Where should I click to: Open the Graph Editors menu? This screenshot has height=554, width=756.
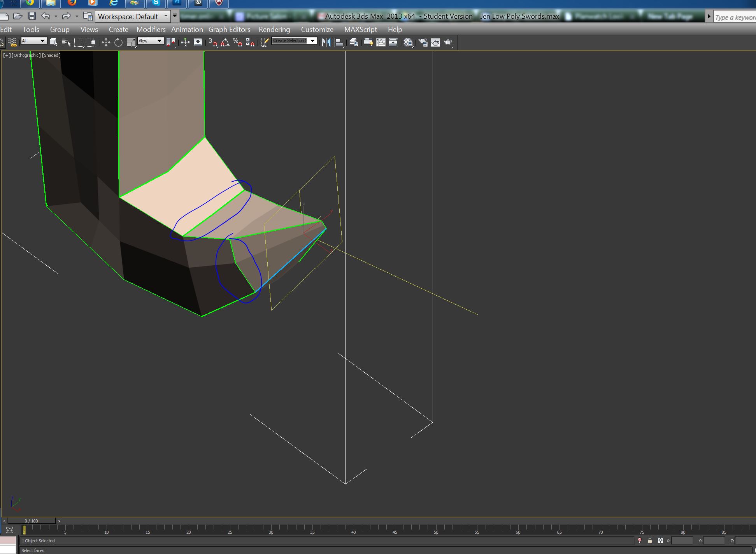point(230,30)
